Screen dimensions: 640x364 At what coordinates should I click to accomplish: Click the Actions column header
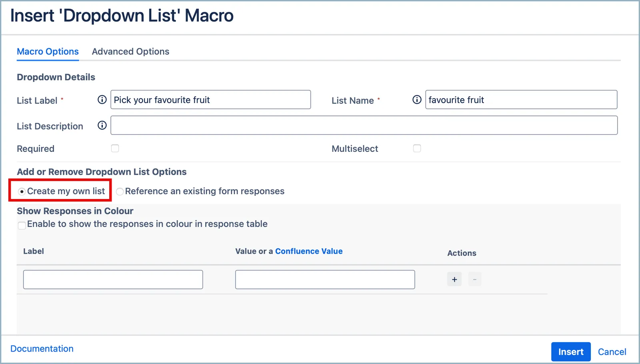(462, 253)
